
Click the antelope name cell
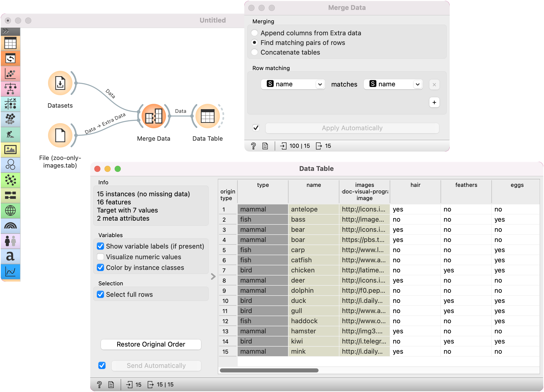point(314,209)
